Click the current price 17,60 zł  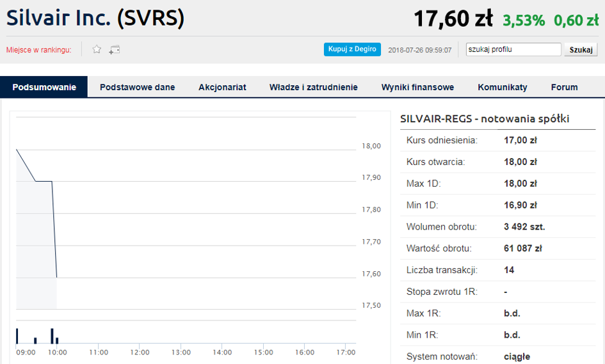pos(453,19)
